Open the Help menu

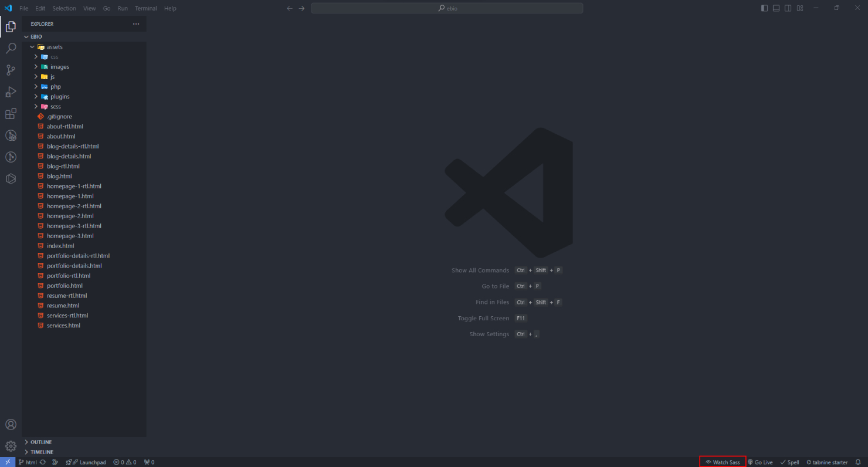click(170, 8)
